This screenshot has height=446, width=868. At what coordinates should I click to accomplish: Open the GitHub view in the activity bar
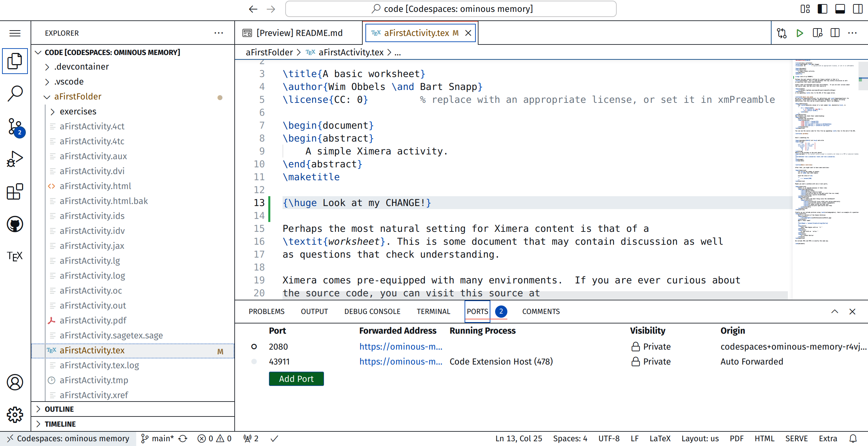[15, 224]
